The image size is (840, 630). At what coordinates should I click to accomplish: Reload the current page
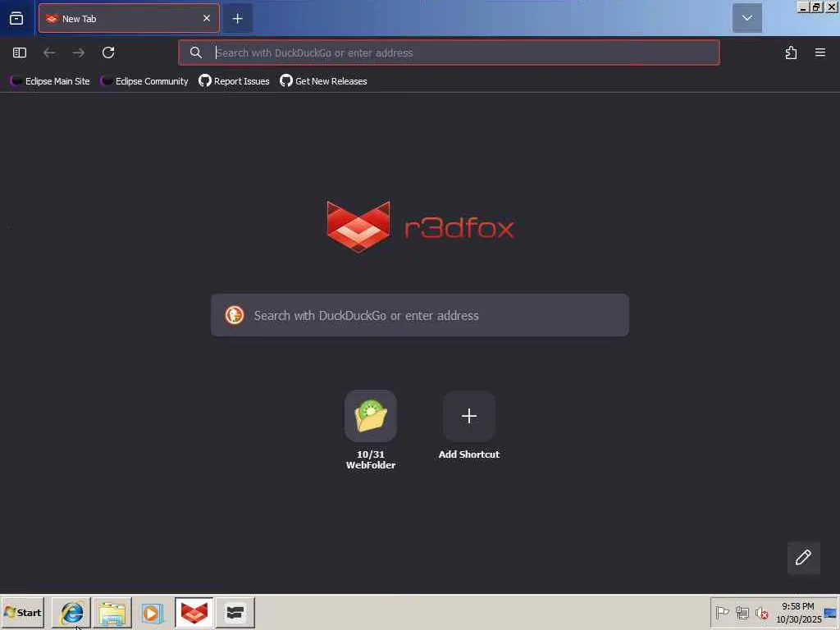pos(108,52)
